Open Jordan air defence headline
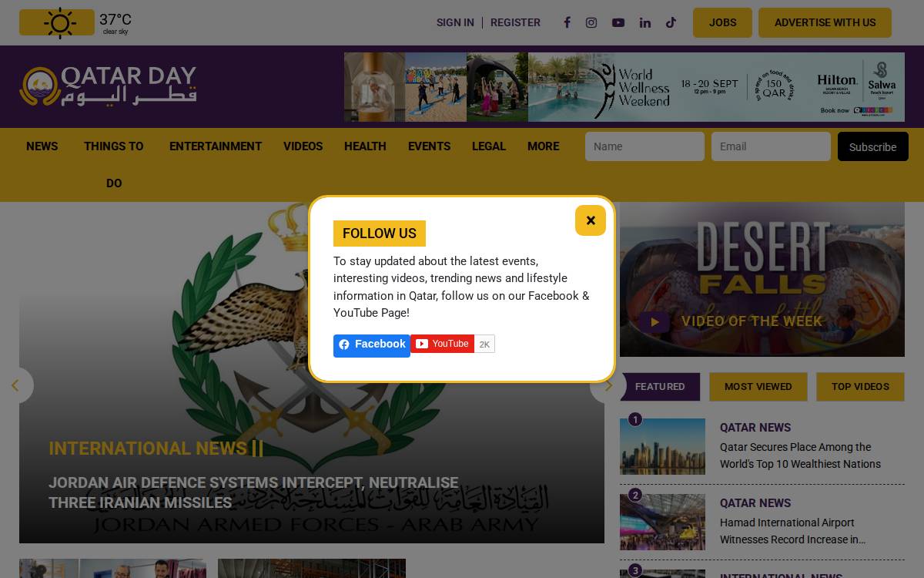This screenshot has height=578, width=924. [x=253, y=492]
